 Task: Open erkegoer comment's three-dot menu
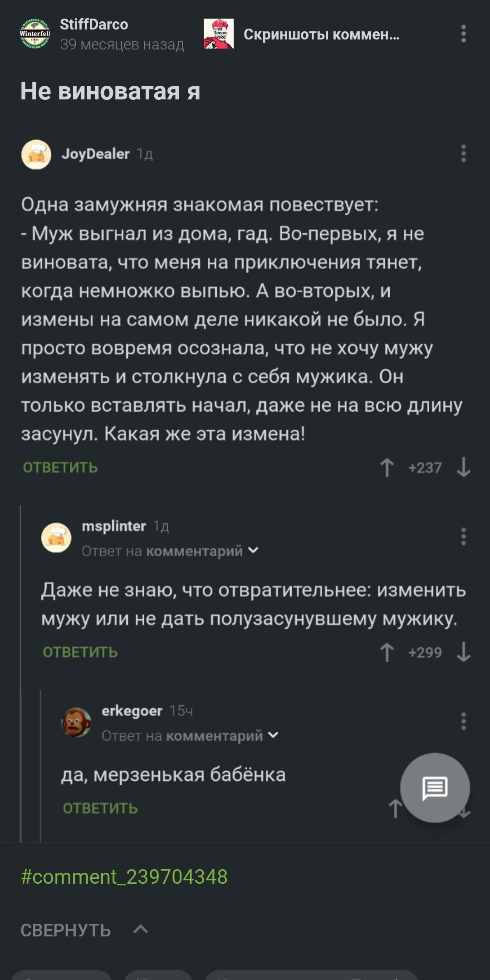[x=463, y=721]
